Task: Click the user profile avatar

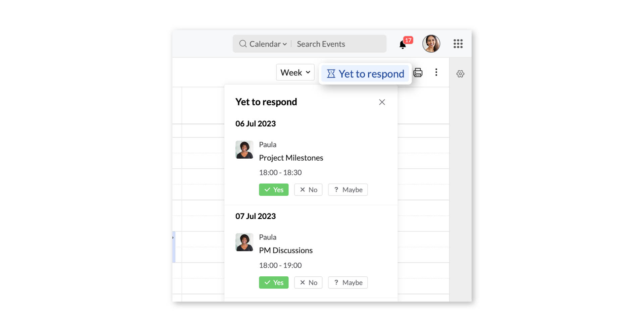Action: point(431,44)
